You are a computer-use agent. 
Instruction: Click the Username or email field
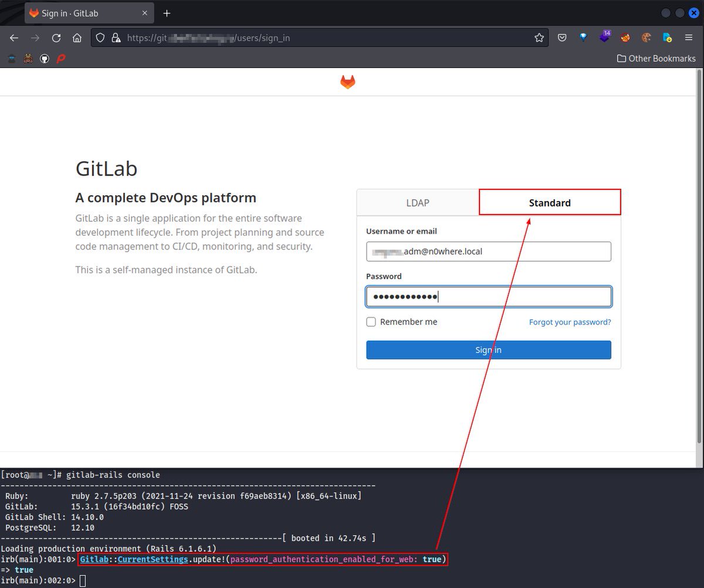489,252
